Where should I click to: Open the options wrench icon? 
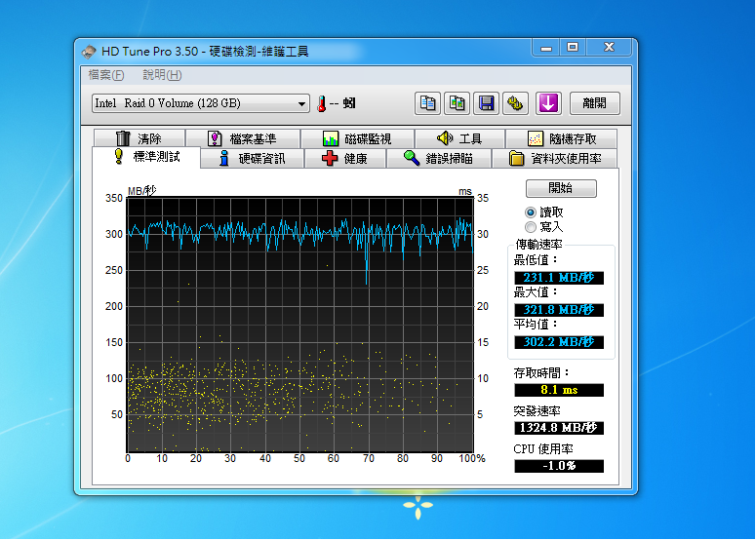[515, 102]
